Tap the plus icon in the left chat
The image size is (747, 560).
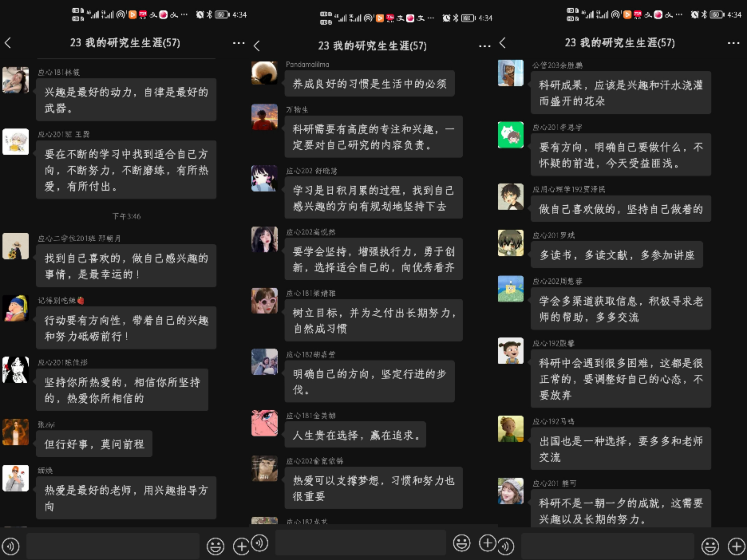(x=241, y=546)
